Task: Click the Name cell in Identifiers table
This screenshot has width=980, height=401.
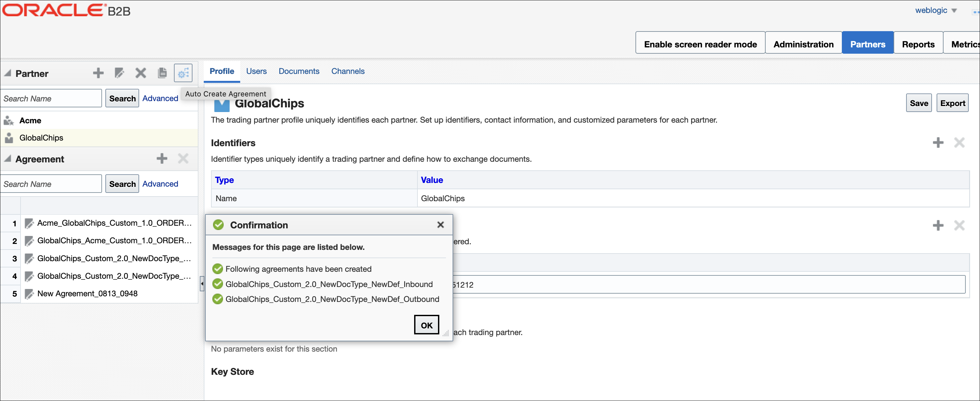Action: tap(314, 198)
